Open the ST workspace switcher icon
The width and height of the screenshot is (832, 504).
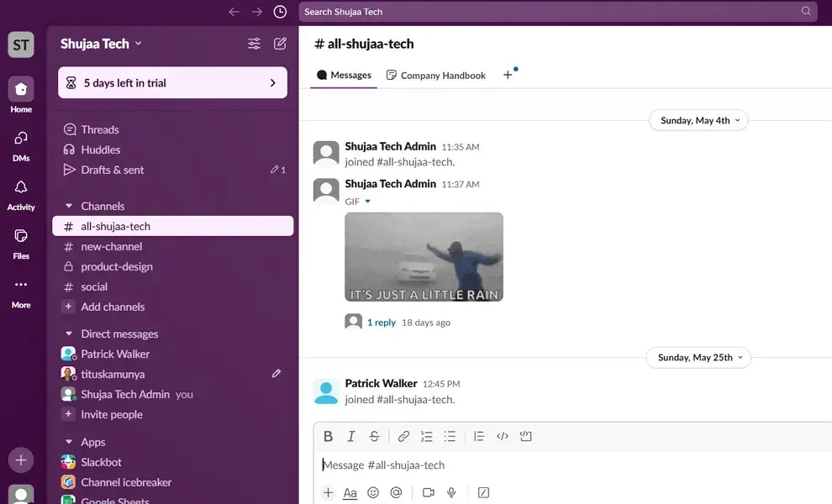(x=21, y=45)
